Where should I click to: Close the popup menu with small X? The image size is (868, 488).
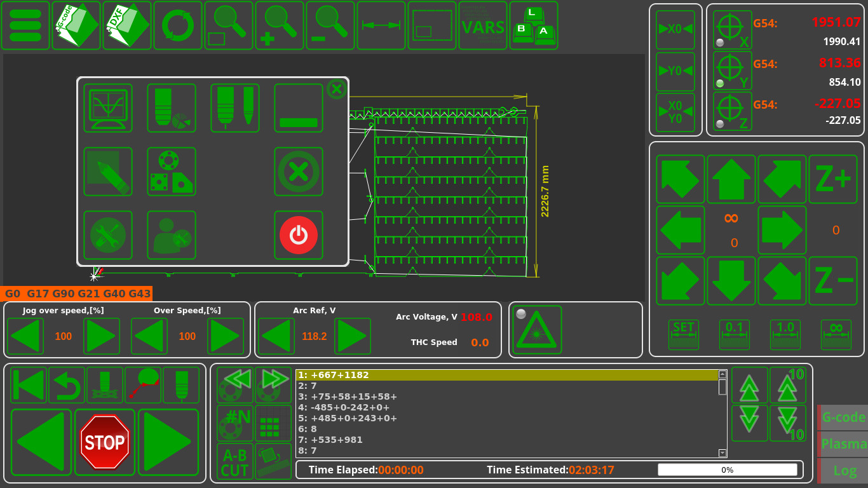point(336,90)
